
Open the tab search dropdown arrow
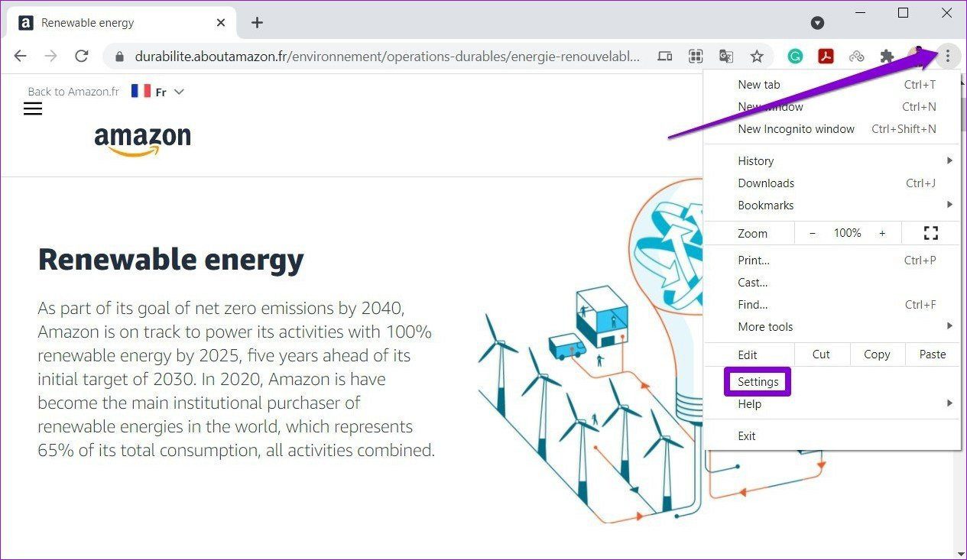(817, 23)
